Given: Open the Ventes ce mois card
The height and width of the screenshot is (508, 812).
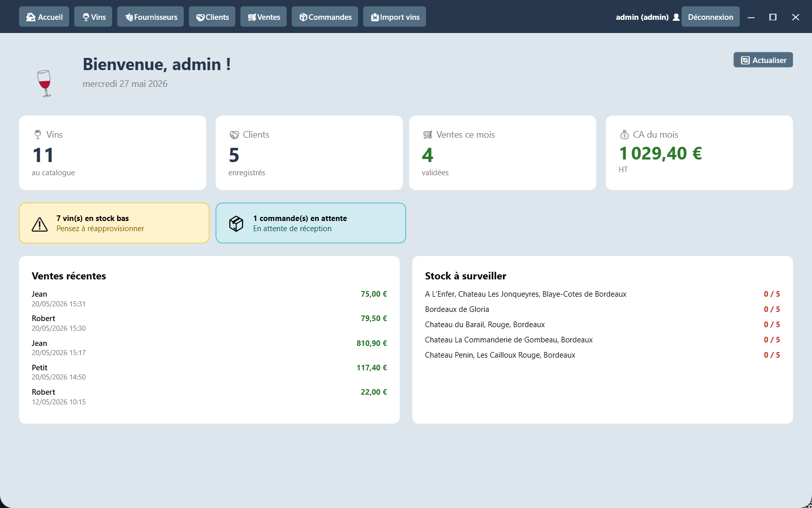Looking at the screenshot, I should tap(502, 153).
